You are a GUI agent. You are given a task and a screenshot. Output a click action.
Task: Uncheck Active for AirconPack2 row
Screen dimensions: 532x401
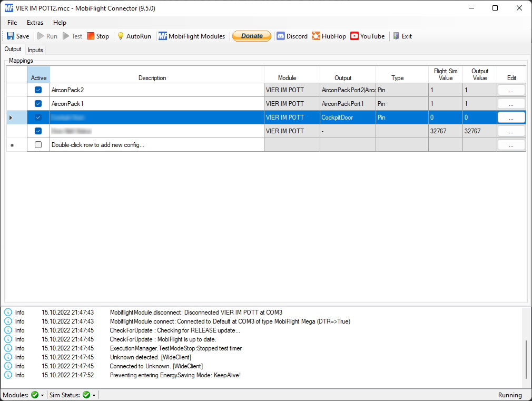38,90
